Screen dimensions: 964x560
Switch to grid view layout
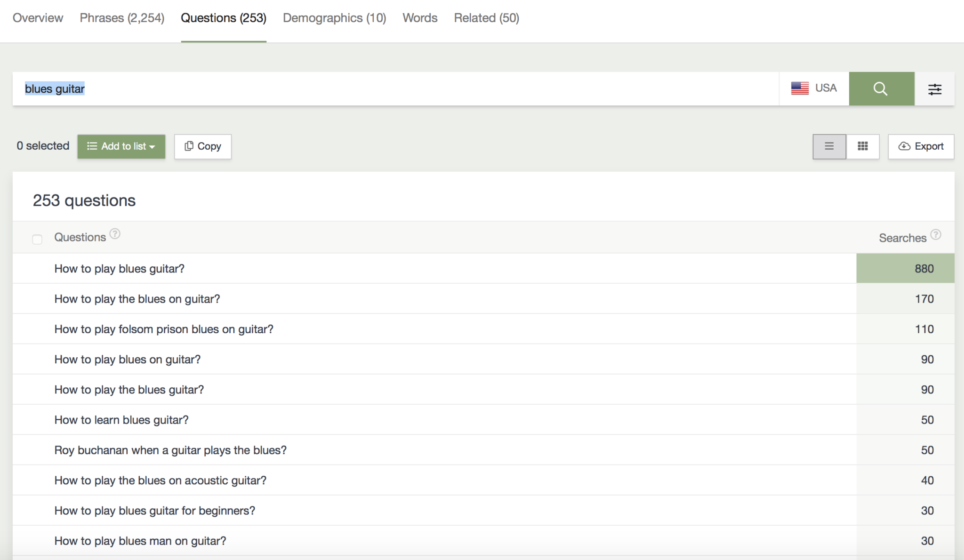(x=862, y=146)
